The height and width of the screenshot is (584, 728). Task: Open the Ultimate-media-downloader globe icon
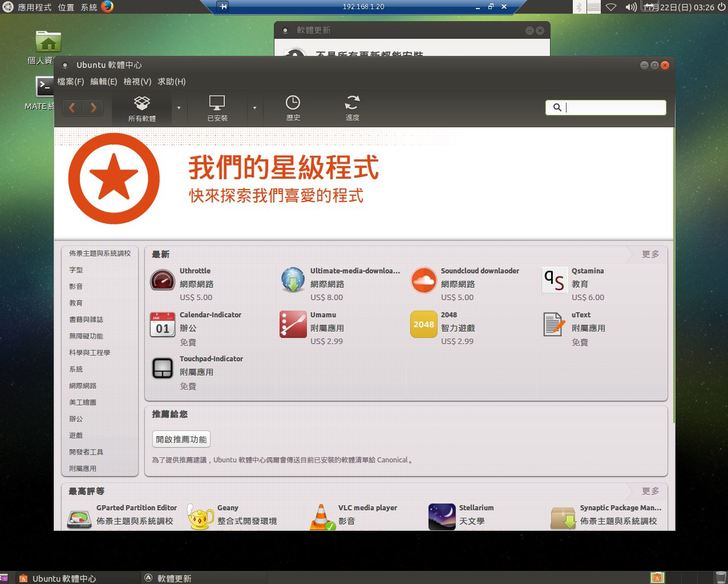click(x=293, y=280)
